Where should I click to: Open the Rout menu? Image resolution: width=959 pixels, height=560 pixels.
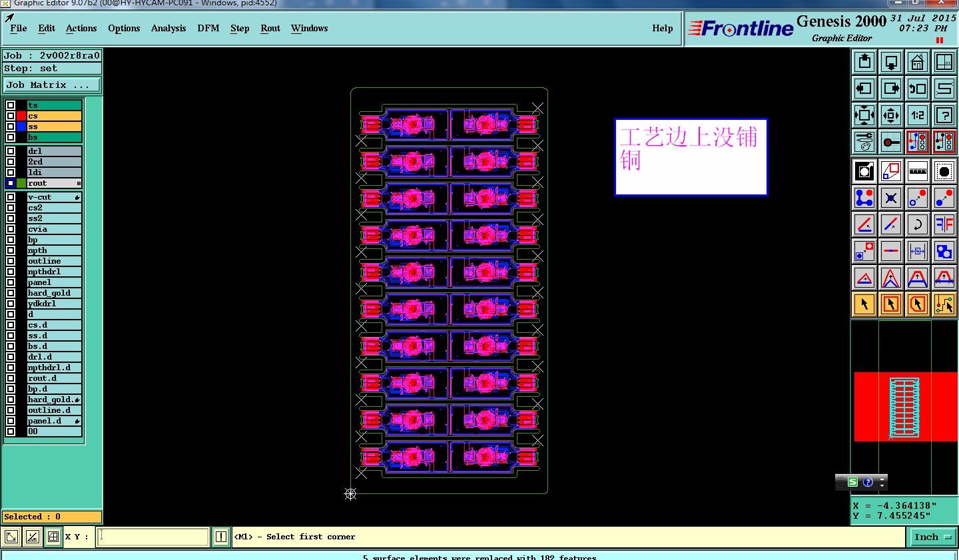click(x=270, y=28)
